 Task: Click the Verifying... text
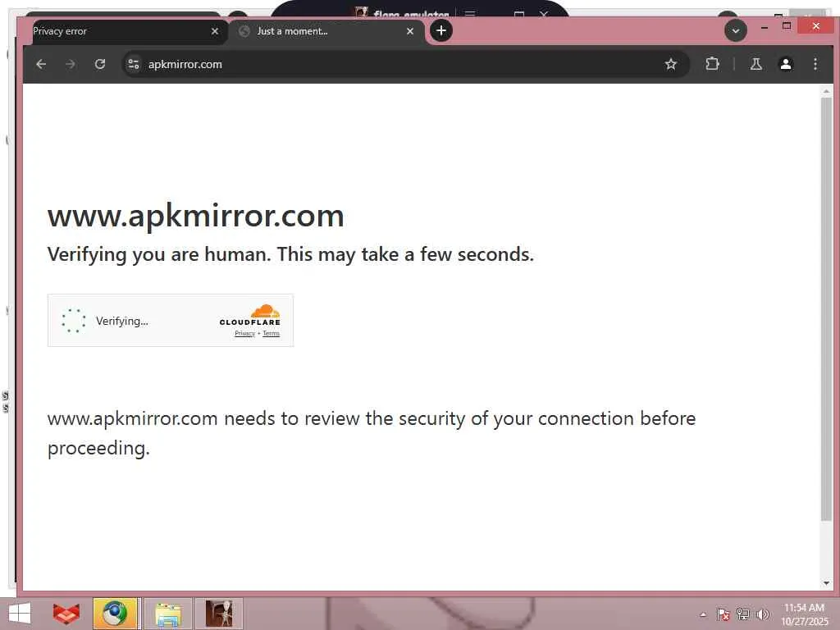(122, 321)
